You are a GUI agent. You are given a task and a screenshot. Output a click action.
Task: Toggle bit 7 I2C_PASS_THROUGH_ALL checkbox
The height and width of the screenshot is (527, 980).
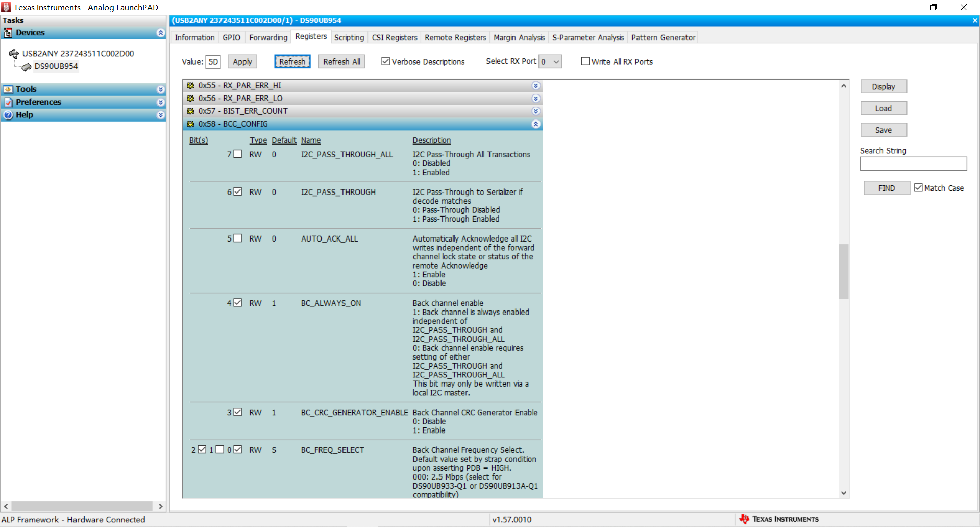[238, 154]
